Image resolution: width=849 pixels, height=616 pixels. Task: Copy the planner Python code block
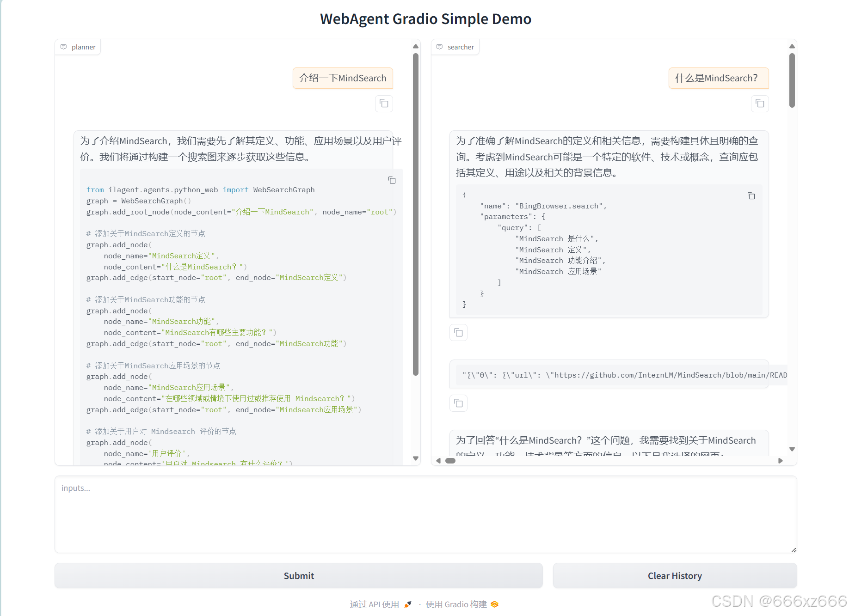392,180
